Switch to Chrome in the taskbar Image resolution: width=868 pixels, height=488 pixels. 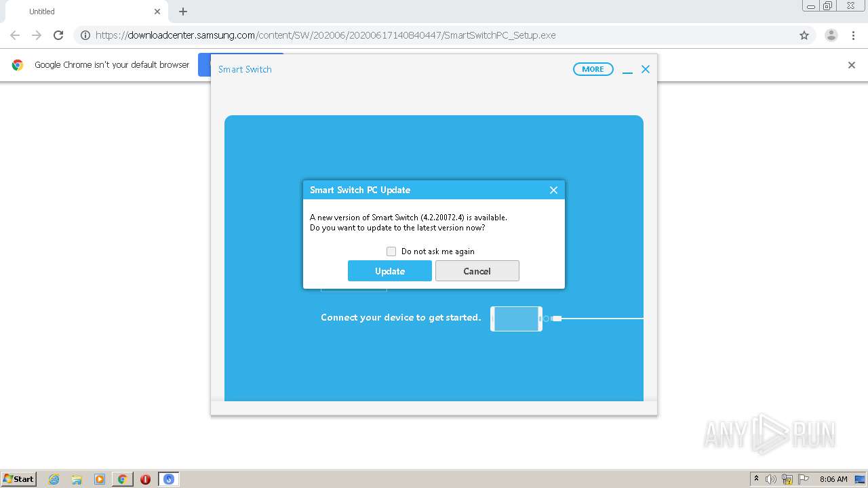[122, 479]
